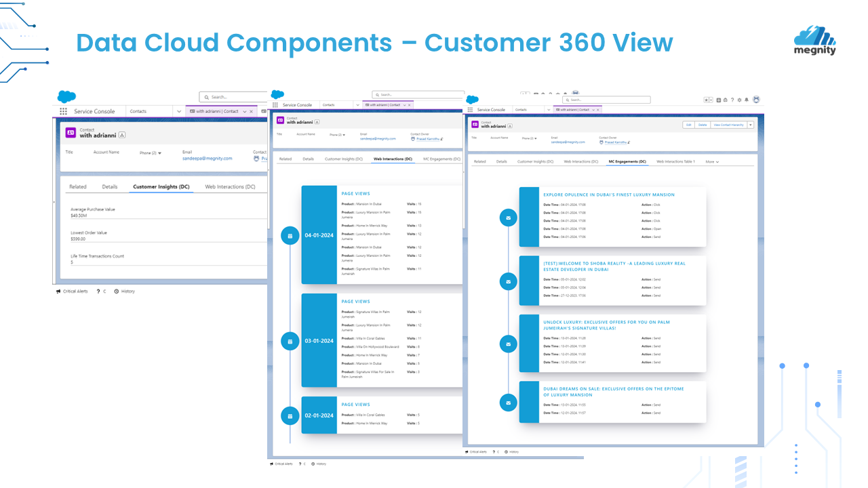Click the History icon in the utility bar

tap(512, 452)
